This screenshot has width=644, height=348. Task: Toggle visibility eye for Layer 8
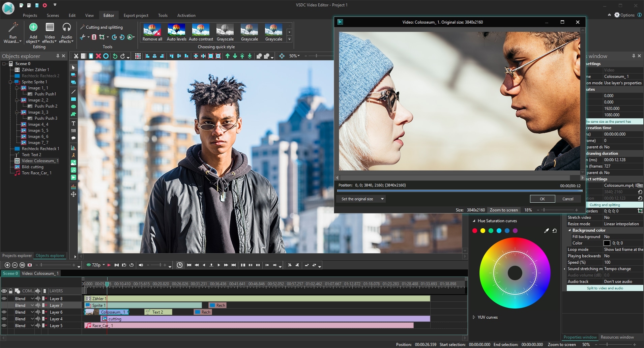coord(4,298)
